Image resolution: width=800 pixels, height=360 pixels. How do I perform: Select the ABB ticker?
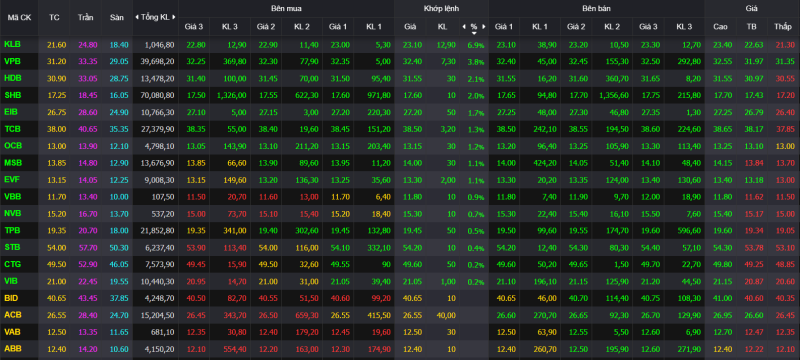coord(12,349)
